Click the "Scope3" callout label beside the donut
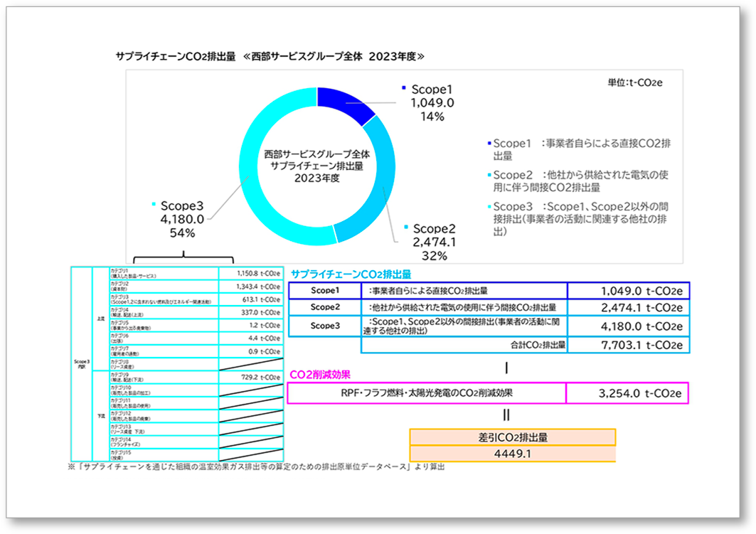Image resolution: width=756 pixels, height=534 pixels. (182, 205)
